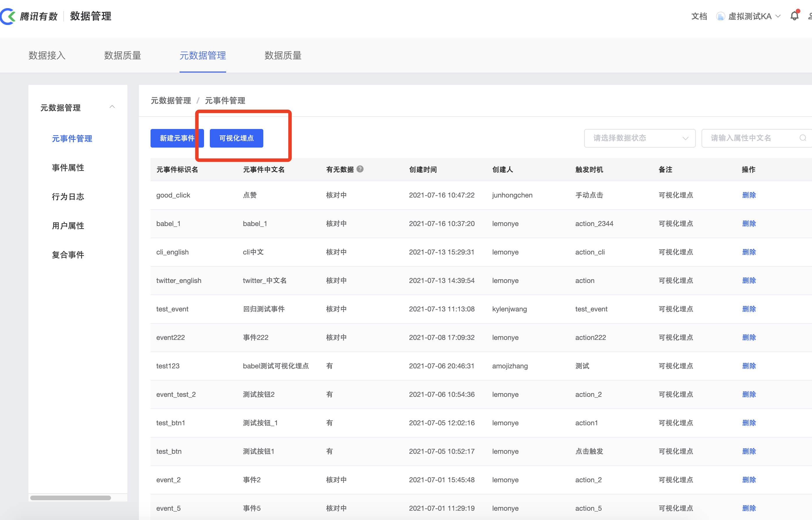The height and width of the screenshot is (520, 812).
Task: Click the 创建时间 column header
Action: pos(423,169)
